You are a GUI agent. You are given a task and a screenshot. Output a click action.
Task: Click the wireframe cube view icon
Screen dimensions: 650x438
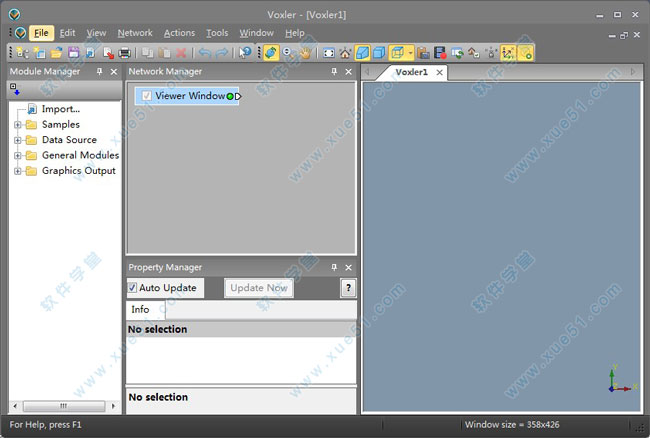397,53
